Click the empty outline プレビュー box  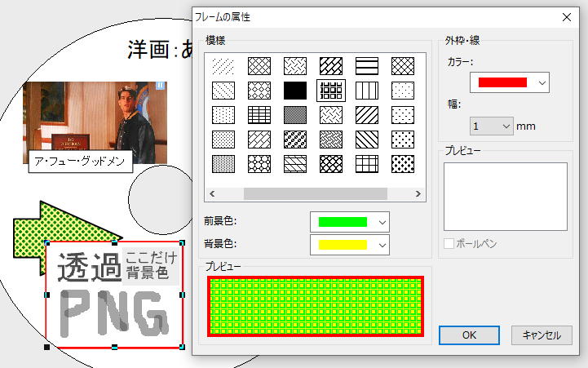(506, 197)
